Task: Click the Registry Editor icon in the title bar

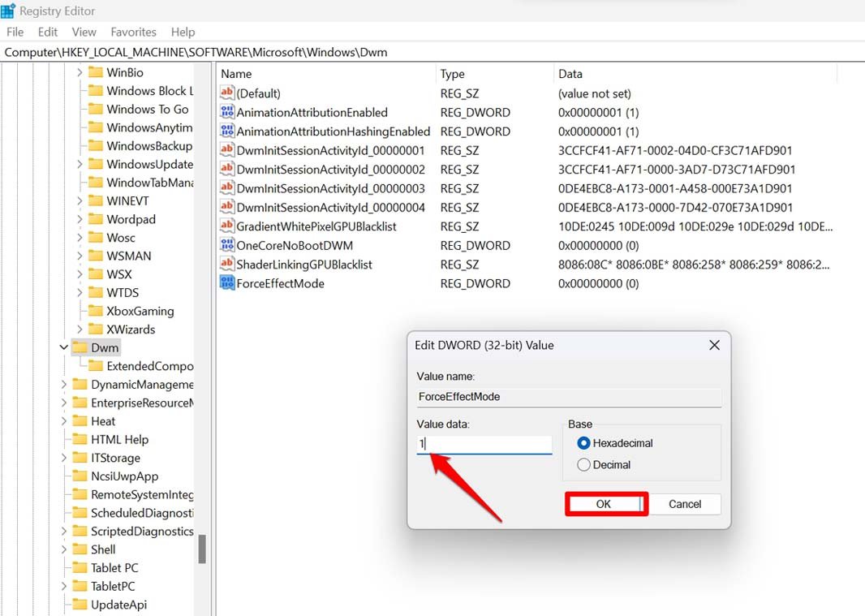Action: (8, 11)
